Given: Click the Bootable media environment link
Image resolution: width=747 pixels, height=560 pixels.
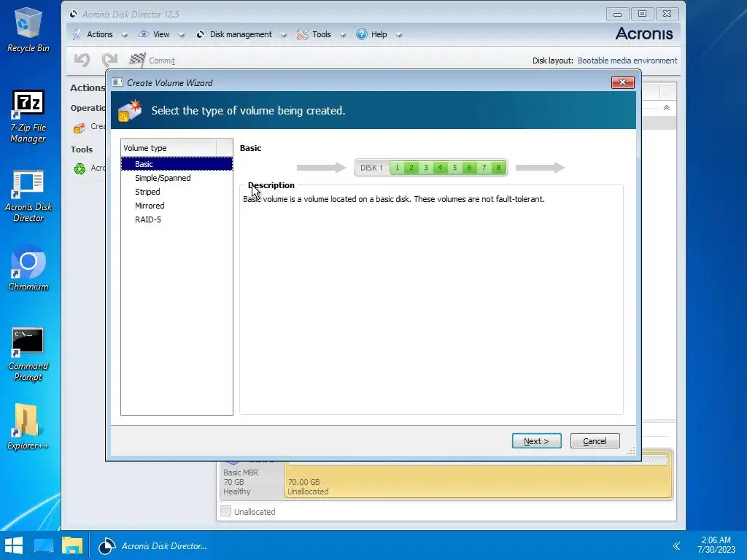Looking at the screenshot, I should click(x=627, y=61).
